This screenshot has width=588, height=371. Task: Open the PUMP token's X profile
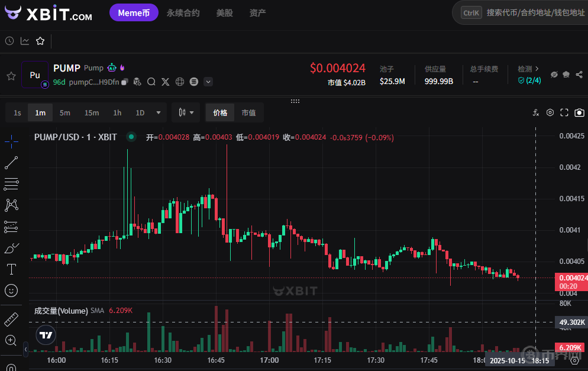[x=166, y=82]
